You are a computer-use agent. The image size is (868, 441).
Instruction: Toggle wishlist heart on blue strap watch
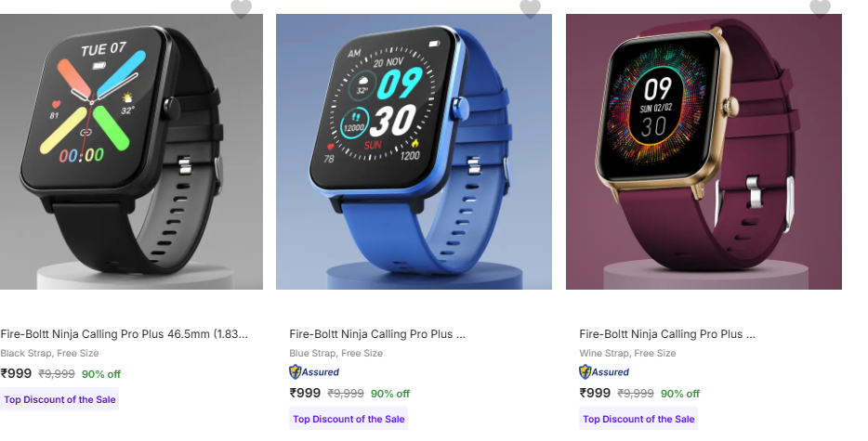[531, 8]
